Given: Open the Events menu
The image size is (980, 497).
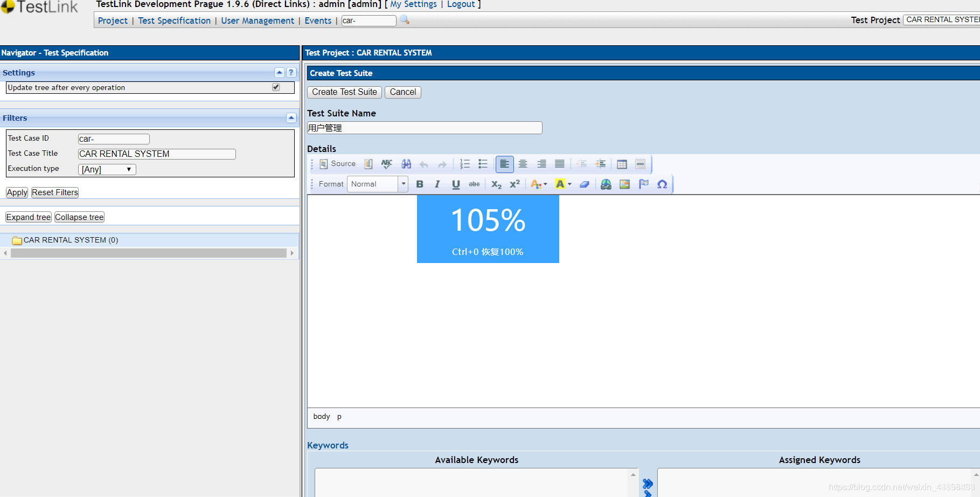Looking at the screenshot, I should [318, 20].
